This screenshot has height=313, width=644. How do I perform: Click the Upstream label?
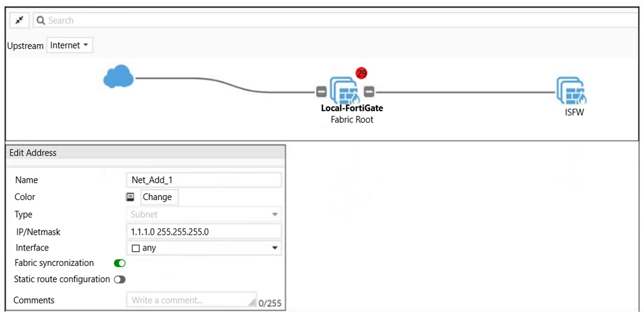tap(25, 46)
